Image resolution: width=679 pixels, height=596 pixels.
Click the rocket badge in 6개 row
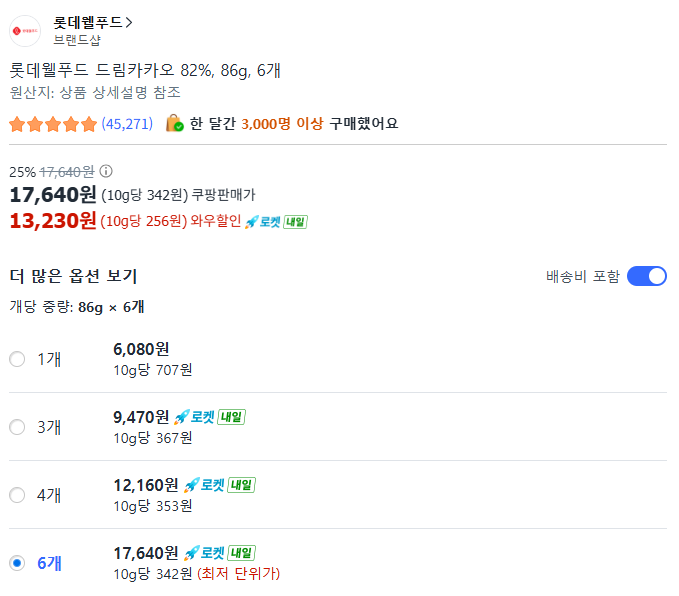[x=219, y=553]
